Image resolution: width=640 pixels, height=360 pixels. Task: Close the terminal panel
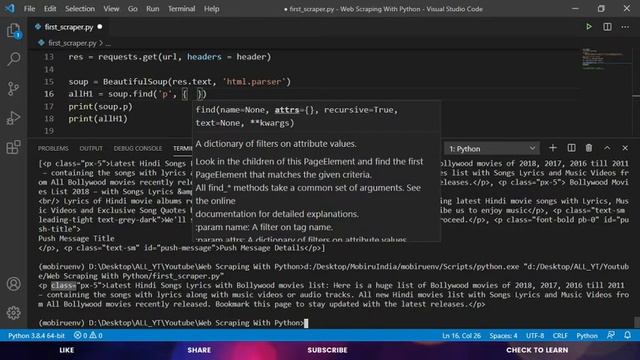pyautogui.click(x=625, y=148)
